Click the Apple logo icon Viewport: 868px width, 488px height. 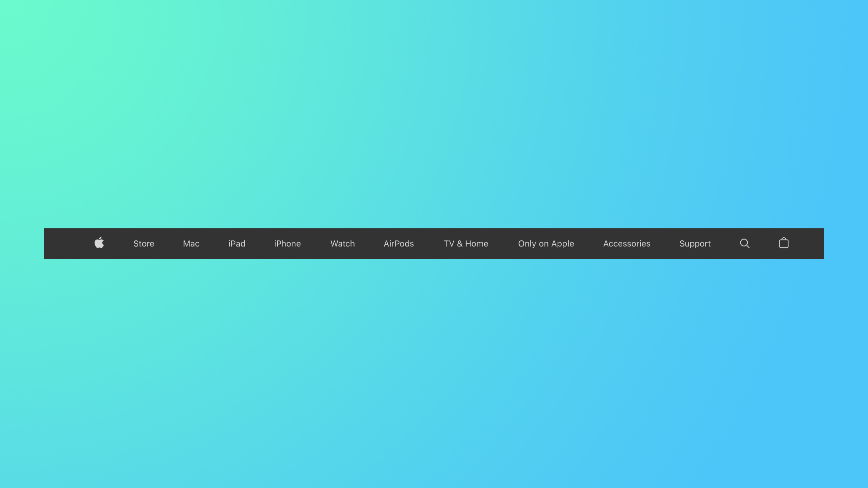click(x=98, y=243)
